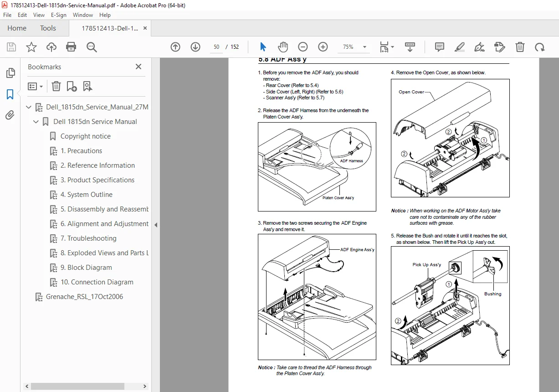Collapse the Dell 1815dn Service Manual node
The image size is (559, 392).
tap(36, 122)
